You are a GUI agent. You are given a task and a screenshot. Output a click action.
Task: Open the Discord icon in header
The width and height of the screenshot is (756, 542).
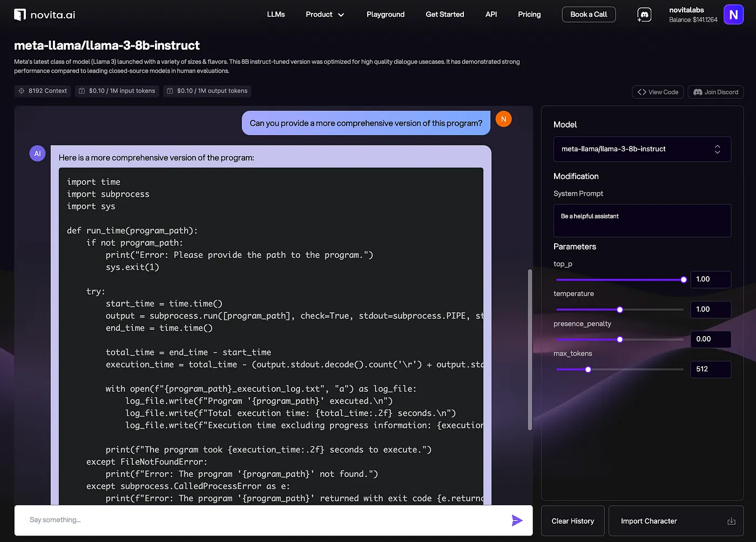tap(644, 15)
